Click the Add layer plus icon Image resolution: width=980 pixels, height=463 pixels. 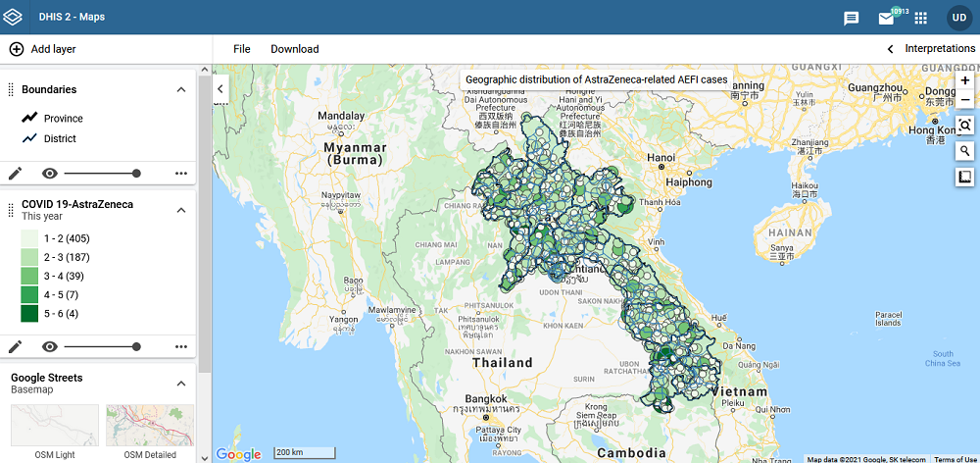[x=17, y=49]
